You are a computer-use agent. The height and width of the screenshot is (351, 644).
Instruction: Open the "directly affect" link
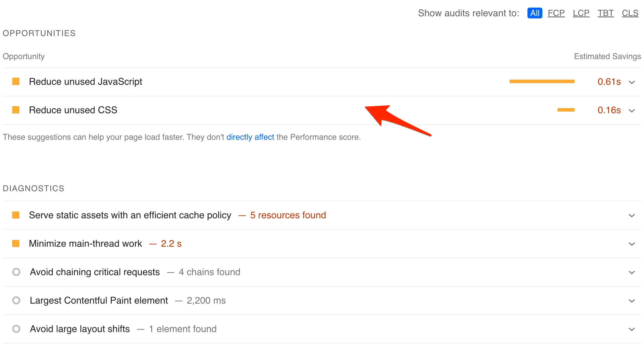point(250,137)
